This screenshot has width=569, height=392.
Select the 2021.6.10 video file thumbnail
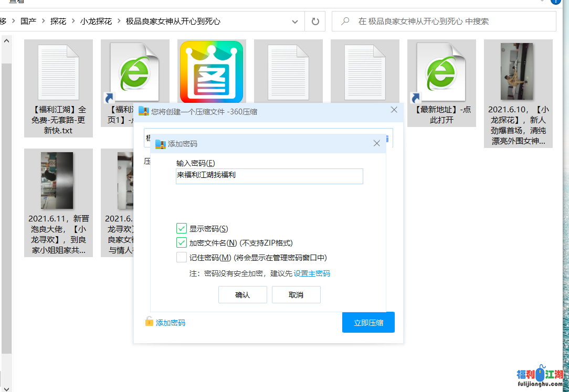[x=517, y=71]
